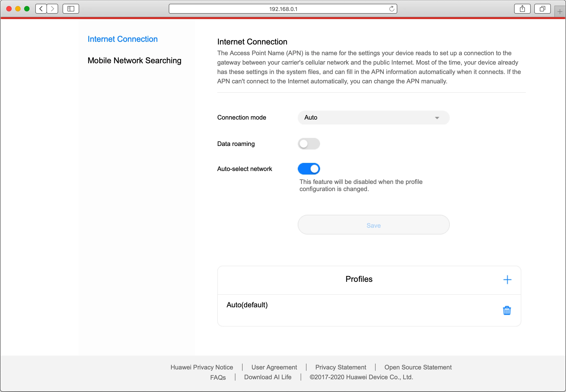This screenshot has height=392, width=566.
Task: Reload the page using refresh icon
Action: (392, 9)
